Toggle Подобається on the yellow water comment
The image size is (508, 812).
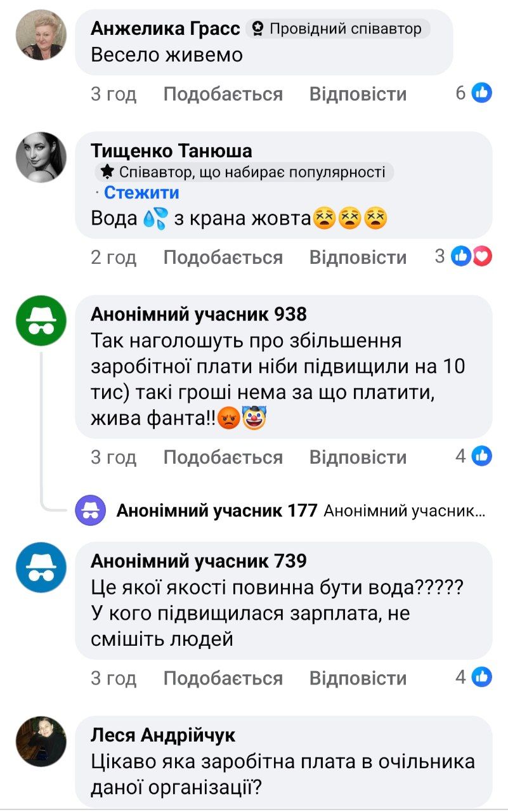[223, 258]
